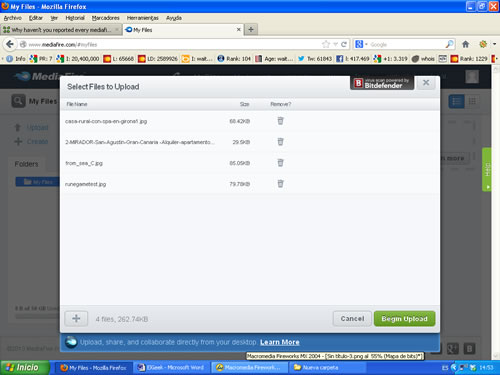Open the Herramientas menu
The height and width of the screenshot is (375, 500).
143,18
